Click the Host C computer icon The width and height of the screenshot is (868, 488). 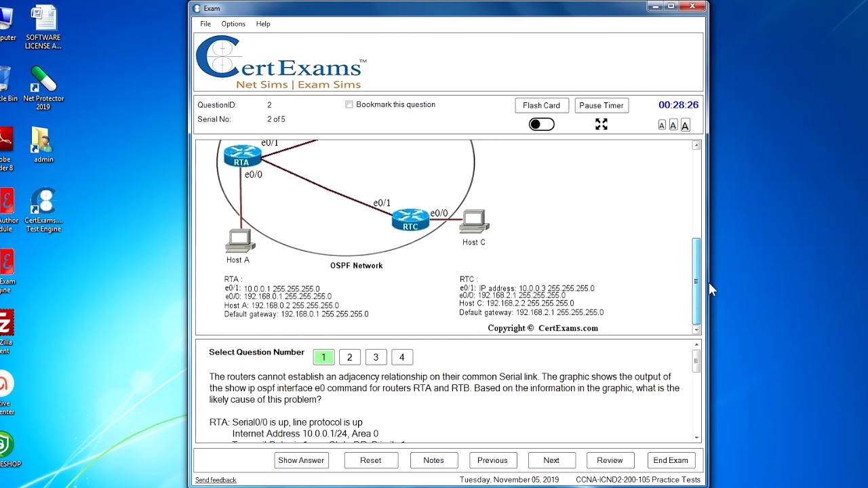[474, 222]
